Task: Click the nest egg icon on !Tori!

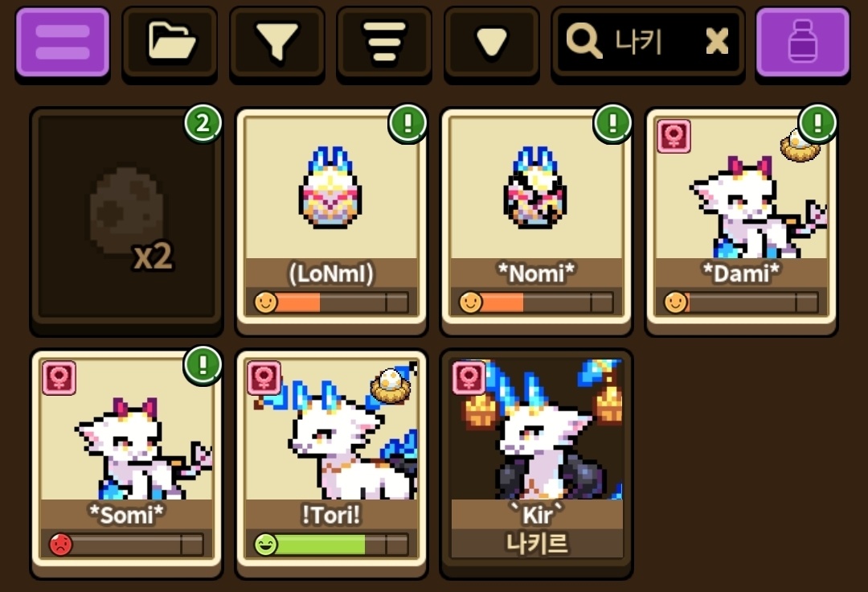Action: pos(391,385)
